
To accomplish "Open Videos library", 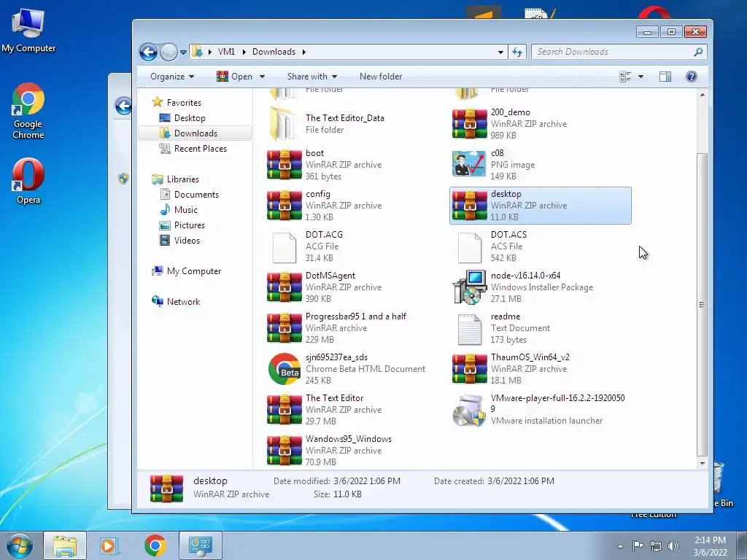I will click(x=187, y=241).
